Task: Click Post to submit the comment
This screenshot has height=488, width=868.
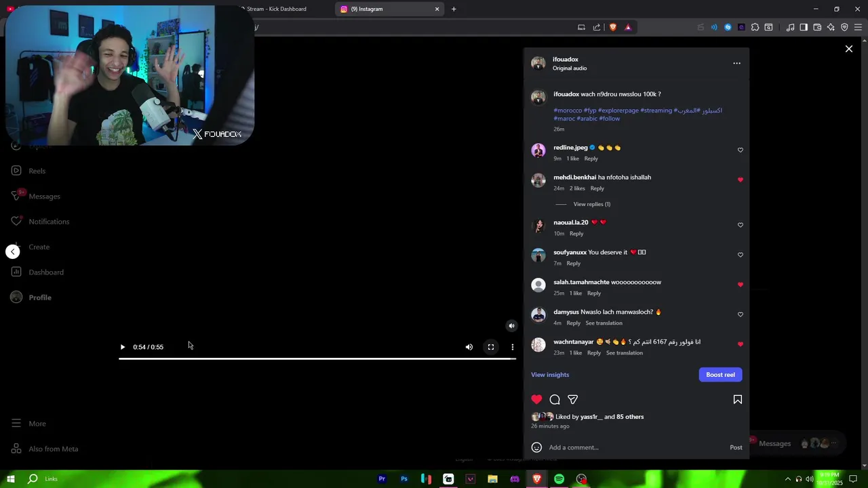Action: tap(736, 447)
